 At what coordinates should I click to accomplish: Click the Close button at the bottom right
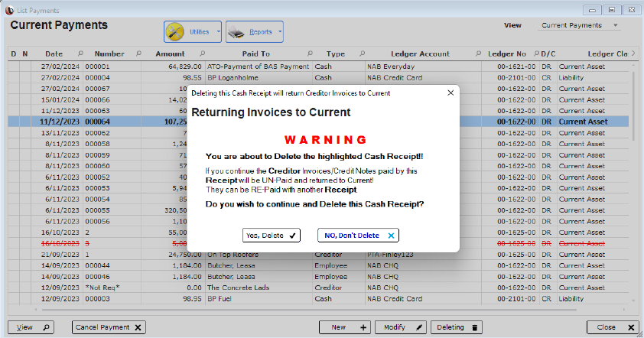(x=613, y=327)
